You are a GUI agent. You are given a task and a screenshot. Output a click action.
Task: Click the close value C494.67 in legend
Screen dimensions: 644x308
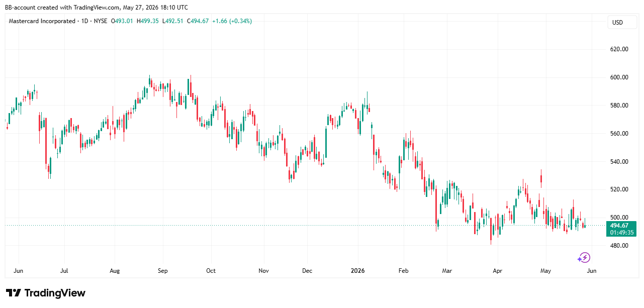pos(198,21)
